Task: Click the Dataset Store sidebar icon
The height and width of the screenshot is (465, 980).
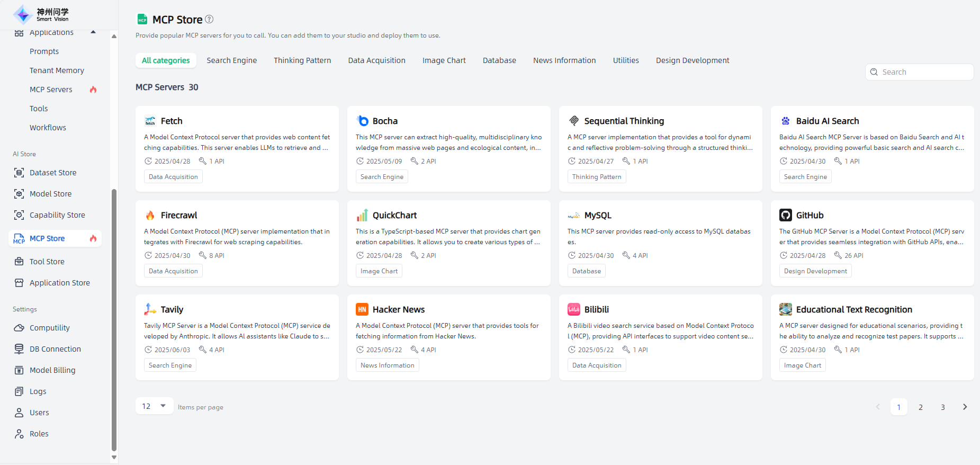Action: click(19, 173)
